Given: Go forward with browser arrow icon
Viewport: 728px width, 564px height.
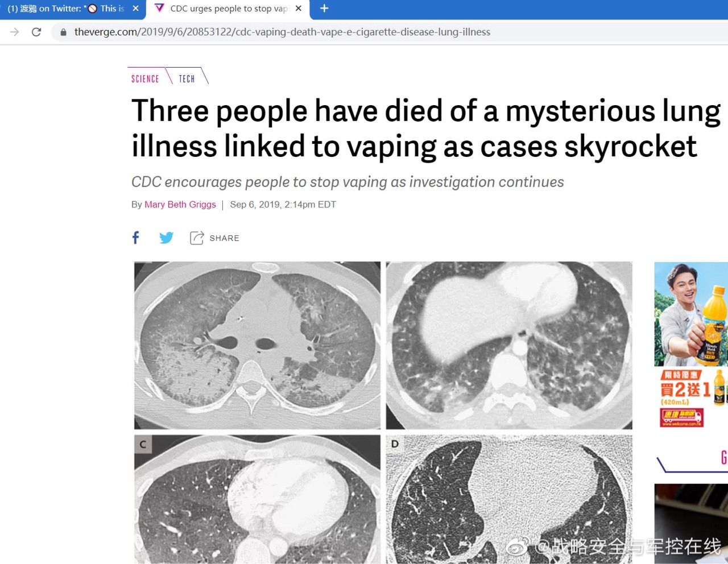Looking at the screenshot, I should (15, 32).
